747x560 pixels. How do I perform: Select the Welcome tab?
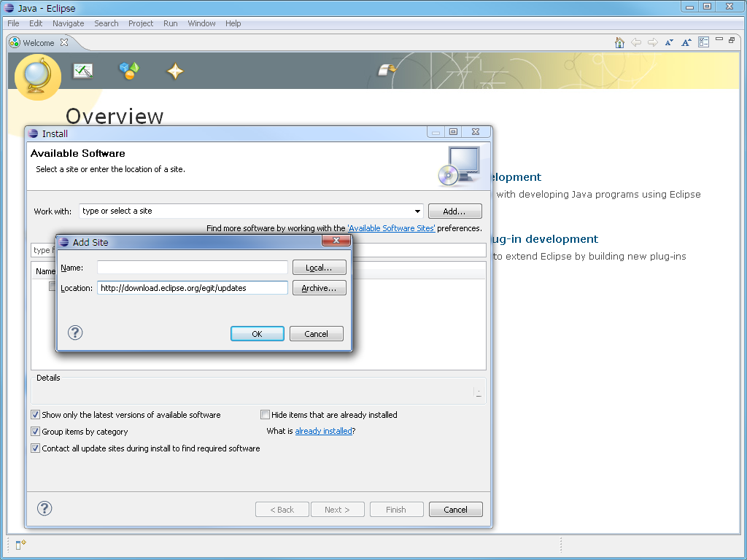[x=39, y=43]
